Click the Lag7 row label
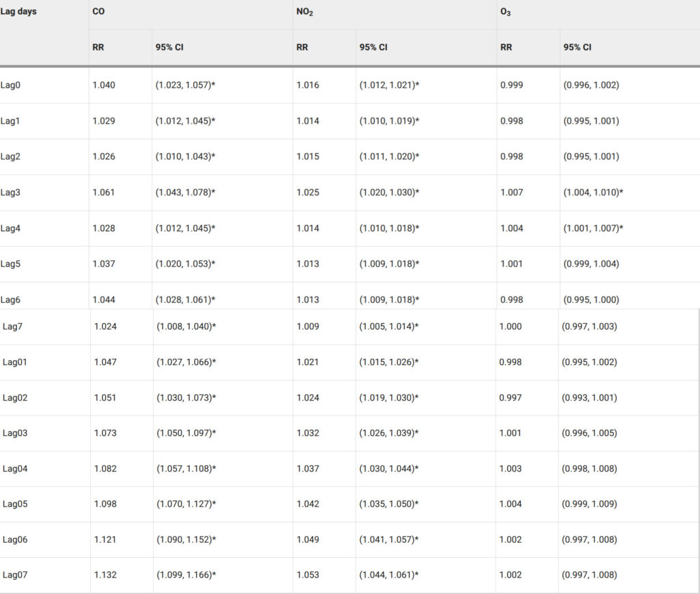The width and height of the screenshot is (700, 594). point(13,327)
